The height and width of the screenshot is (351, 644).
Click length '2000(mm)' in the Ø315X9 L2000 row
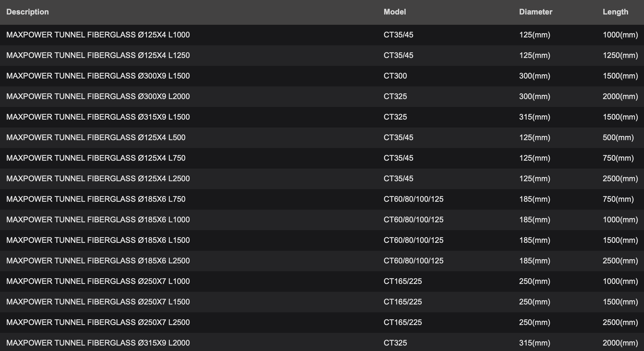[x=620, y=343]
